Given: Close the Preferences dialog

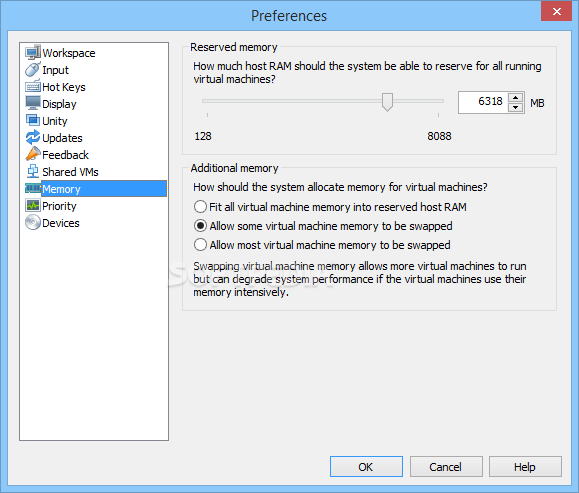Looking at the screenshot, I should (x=556, y=11).
